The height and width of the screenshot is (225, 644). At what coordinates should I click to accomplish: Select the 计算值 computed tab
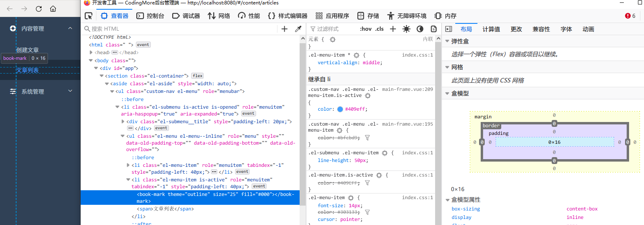491,29
